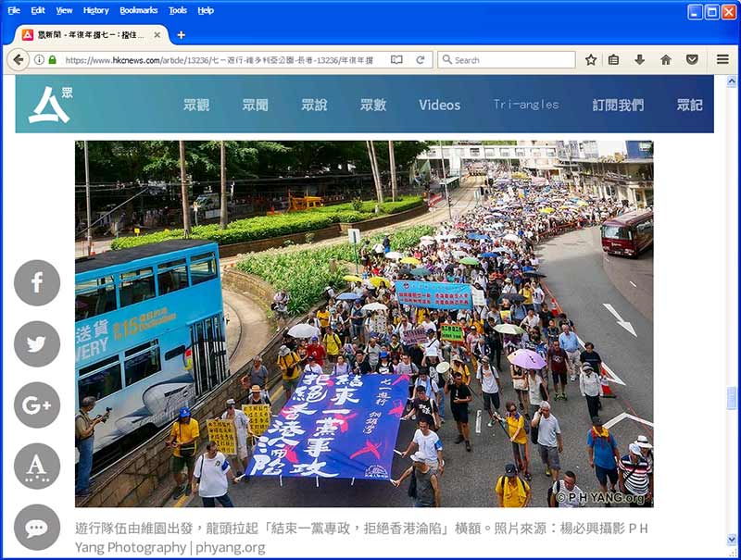
Task: Open comments speech bubble icon
Action: 37,528
